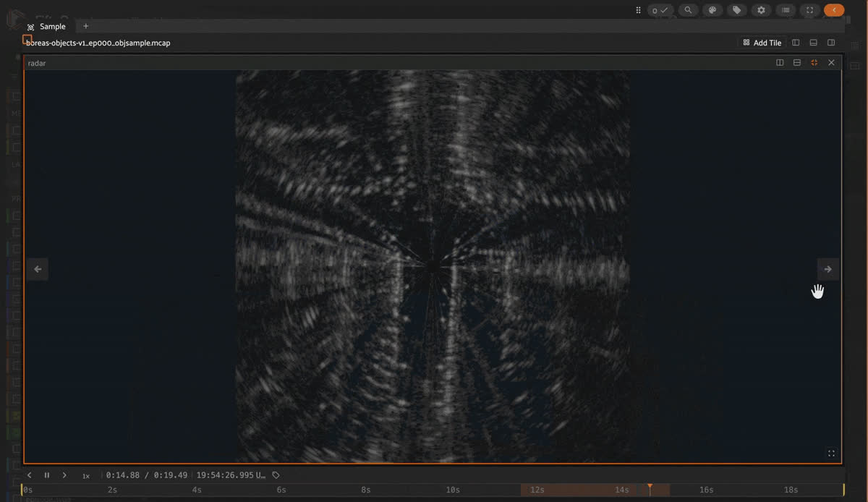Image resolution: width=868 pixels, height=502 pixels.
Task: Toggle the left sidebar layout icon
Action: tap(796, 43)
